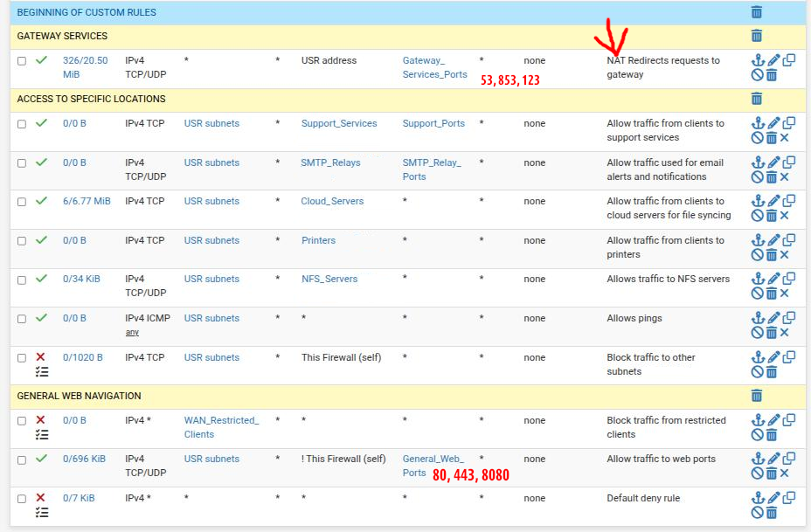Open the Cloud_Servers destination alias
This screenshot has width=811, height=532.
pos(331,201)
